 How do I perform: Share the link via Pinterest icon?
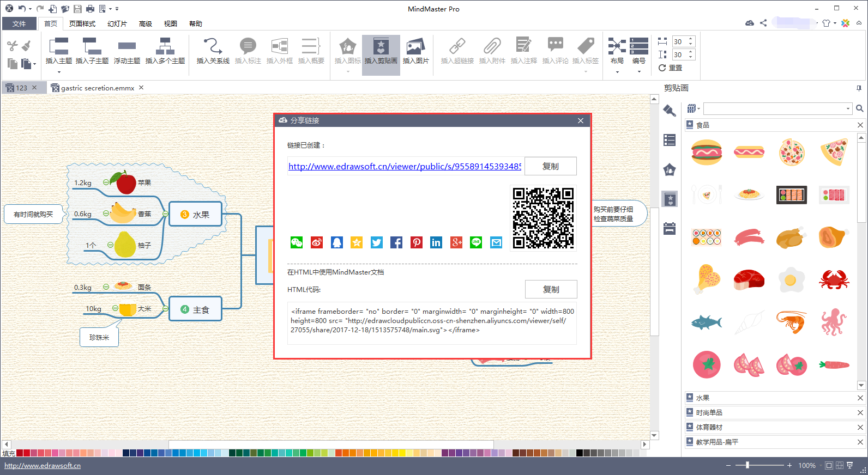pyautogui.click(x=417, y=242)
